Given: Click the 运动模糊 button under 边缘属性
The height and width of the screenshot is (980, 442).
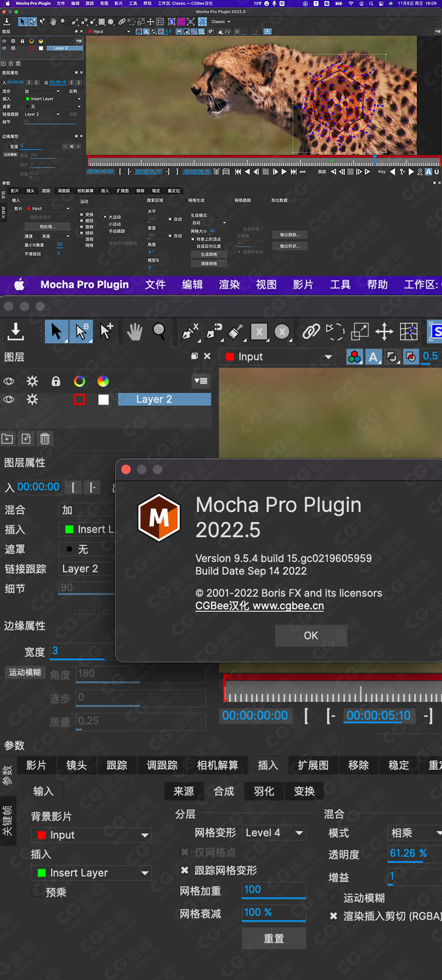Looking at the screenshot, I should 25,672.
